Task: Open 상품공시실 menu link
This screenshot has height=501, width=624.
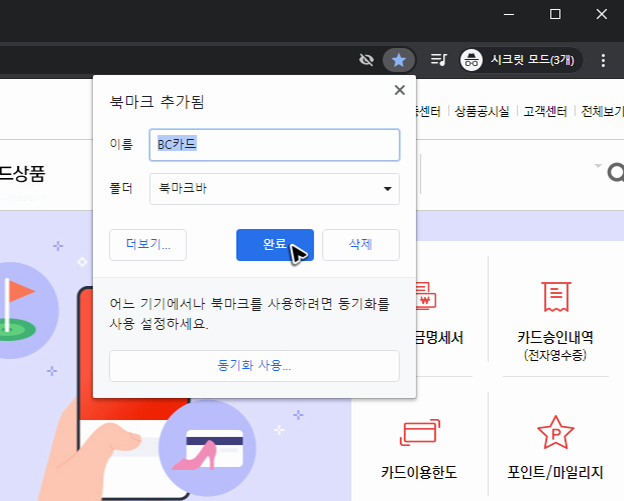Action: click(x=482, y=111)
